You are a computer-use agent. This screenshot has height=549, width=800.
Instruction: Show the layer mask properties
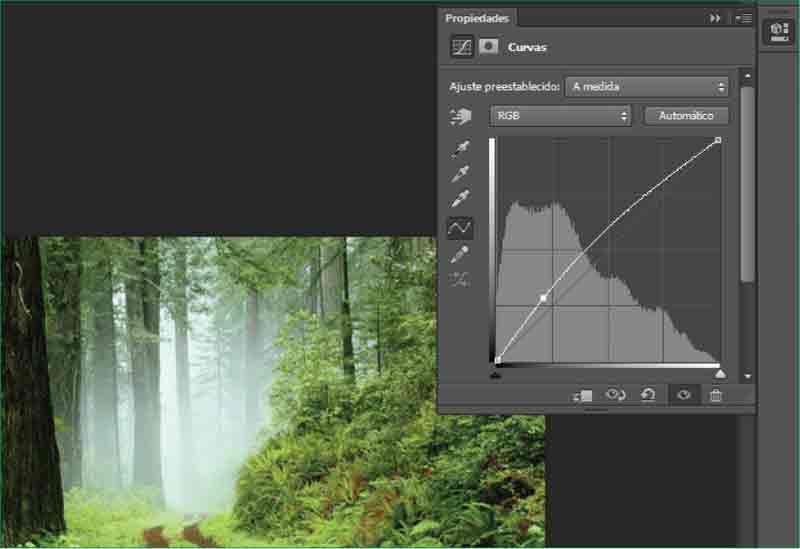(489, 46)
